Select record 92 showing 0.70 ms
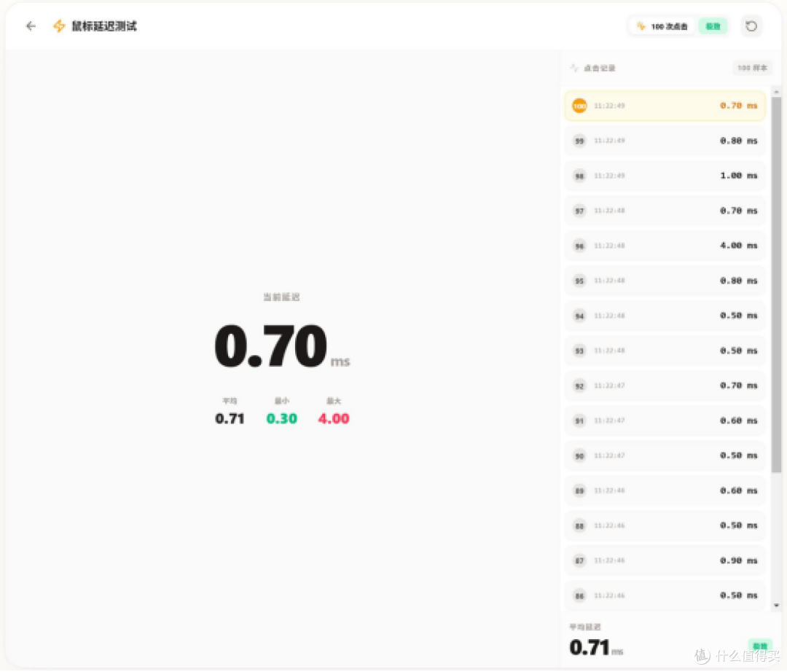 coord(665,386)
